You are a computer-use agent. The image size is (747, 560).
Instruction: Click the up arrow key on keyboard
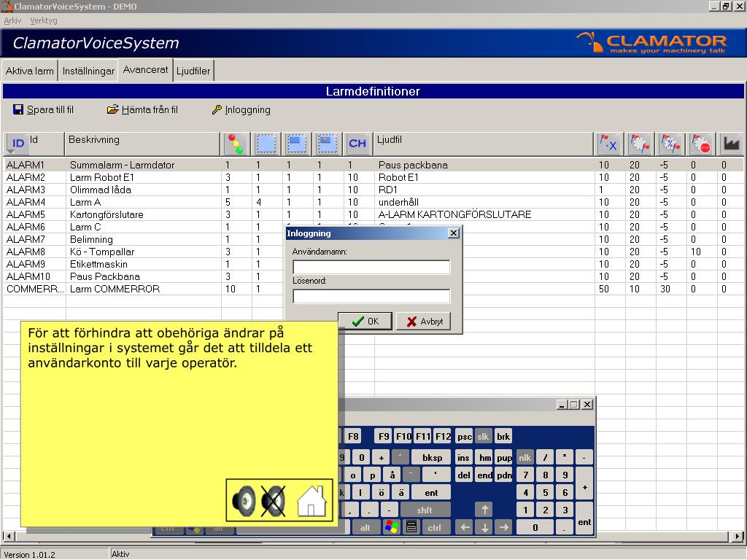click(484, 510)
